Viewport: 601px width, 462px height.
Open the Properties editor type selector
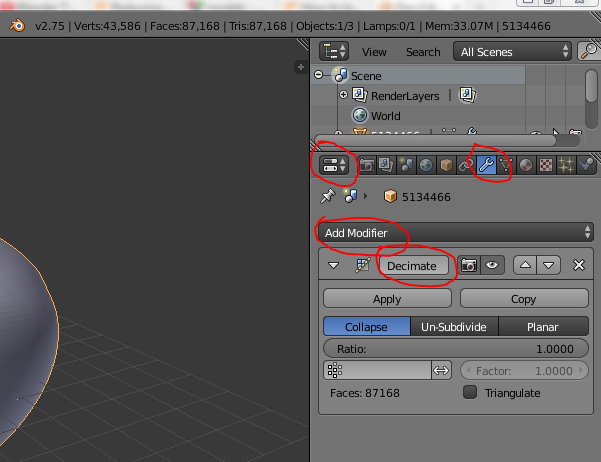[x=334, y=165]
